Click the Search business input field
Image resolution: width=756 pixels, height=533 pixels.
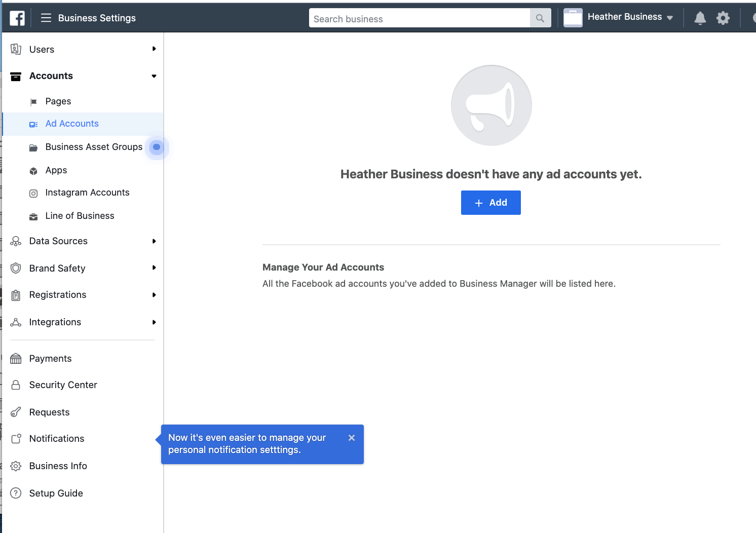[x=420, y=18]
